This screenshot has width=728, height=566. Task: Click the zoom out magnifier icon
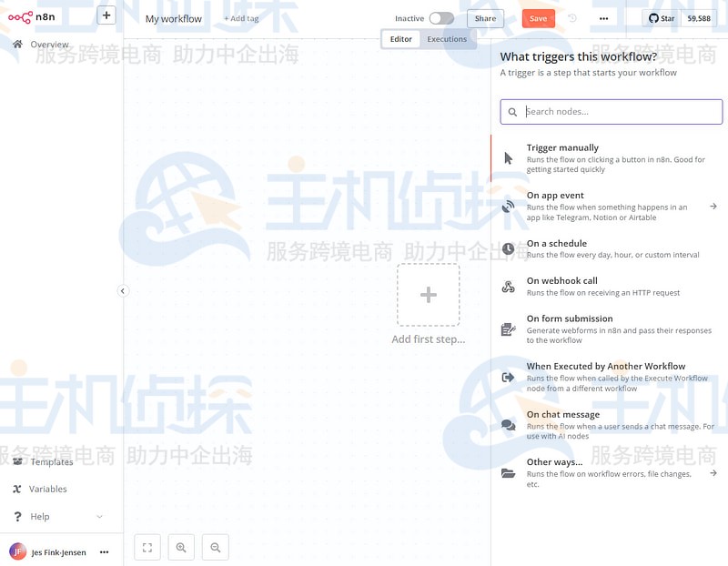coord(216,547)
